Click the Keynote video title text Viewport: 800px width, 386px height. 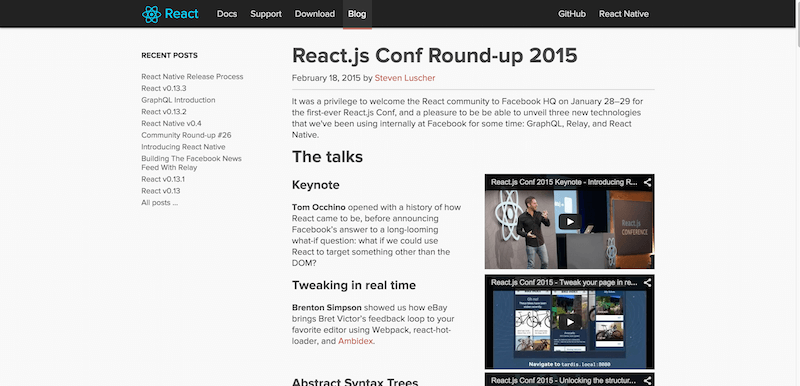tap(564, 182)
